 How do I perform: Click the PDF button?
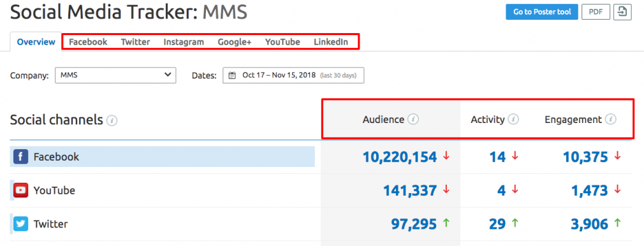pyautogui.click(x=596, y=12)
